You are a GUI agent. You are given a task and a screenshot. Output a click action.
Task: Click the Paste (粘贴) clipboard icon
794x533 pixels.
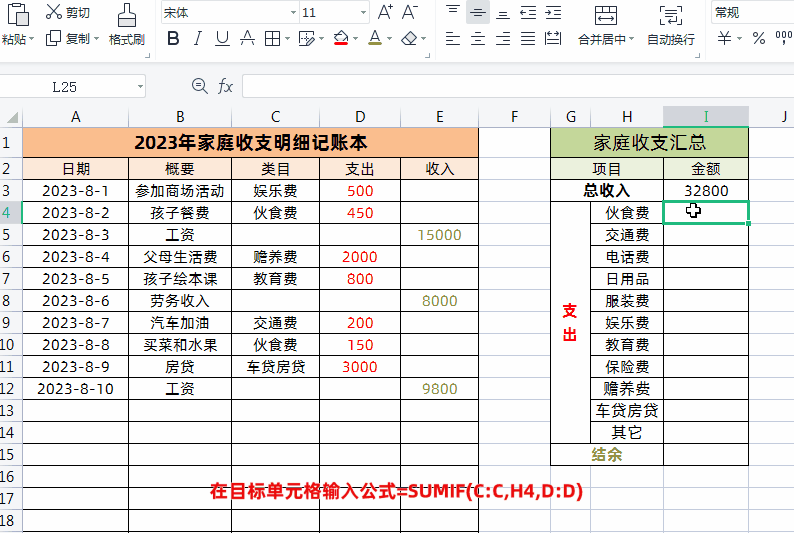click(x=17, y=14)
